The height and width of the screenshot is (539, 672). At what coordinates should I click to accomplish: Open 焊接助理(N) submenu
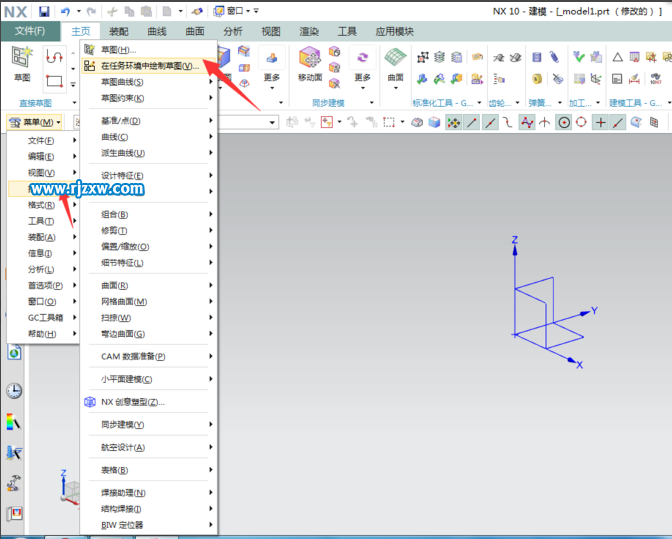click(148, 493)
